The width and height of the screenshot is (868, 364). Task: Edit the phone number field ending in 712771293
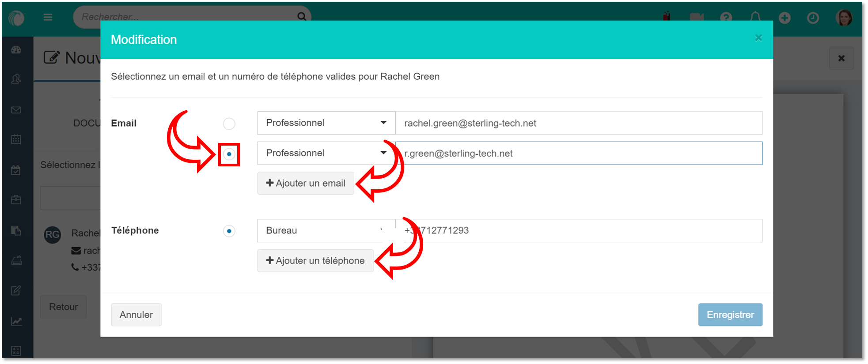pyautogui.click(x=579, y=231)
